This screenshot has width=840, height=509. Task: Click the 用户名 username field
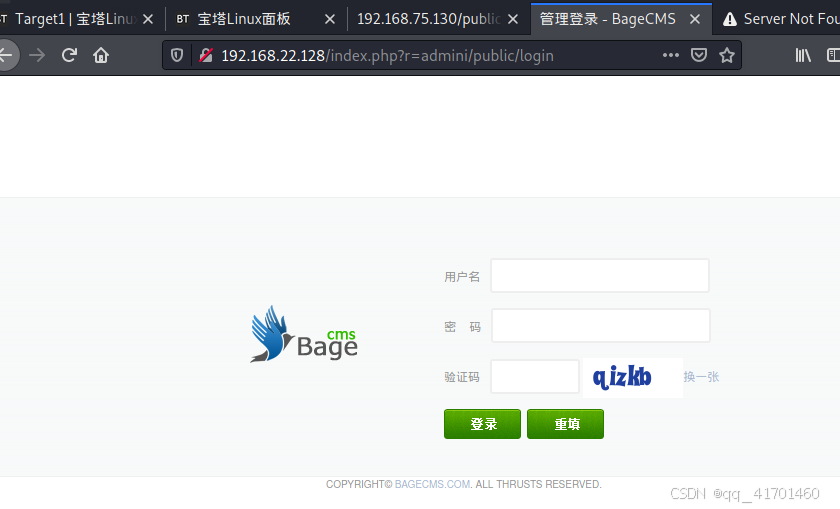tap(600, 276)
